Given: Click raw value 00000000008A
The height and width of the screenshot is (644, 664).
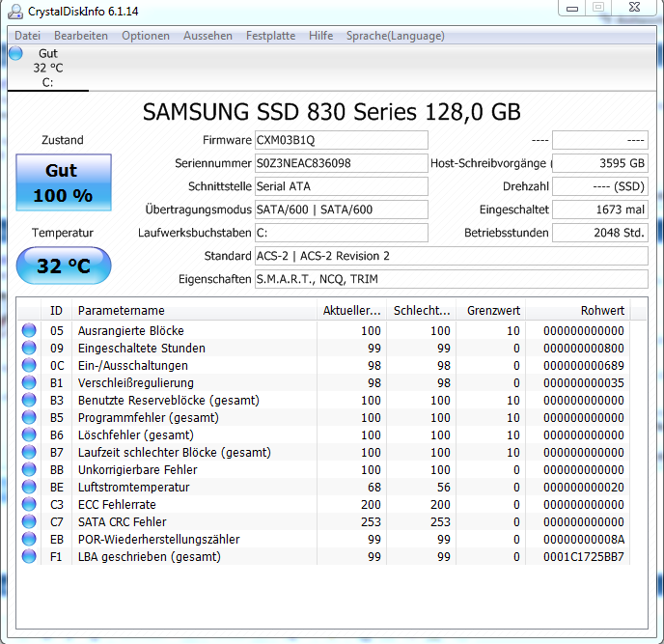Looking at the screenshot, I should coord(584,539).
